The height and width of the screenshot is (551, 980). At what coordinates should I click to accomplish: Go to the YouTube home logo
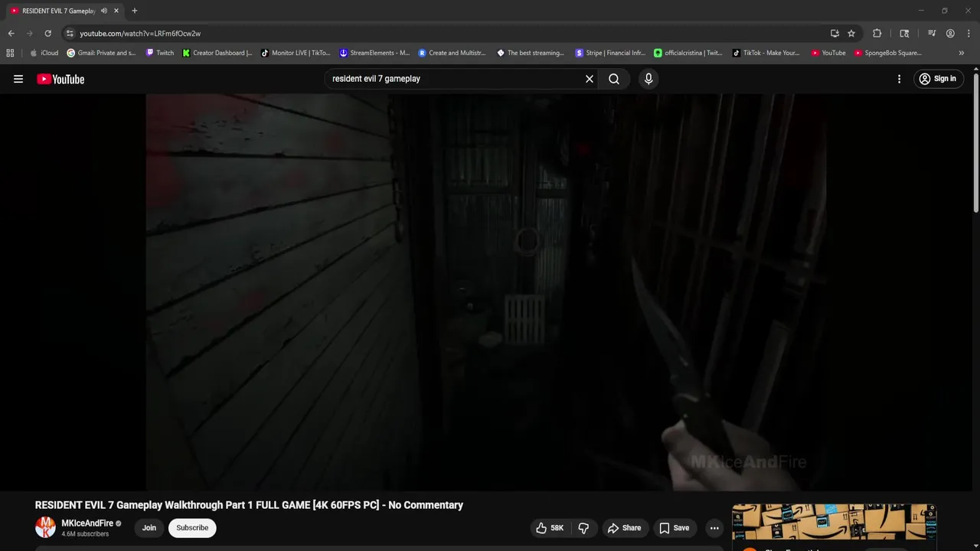(x=60, y=79)
